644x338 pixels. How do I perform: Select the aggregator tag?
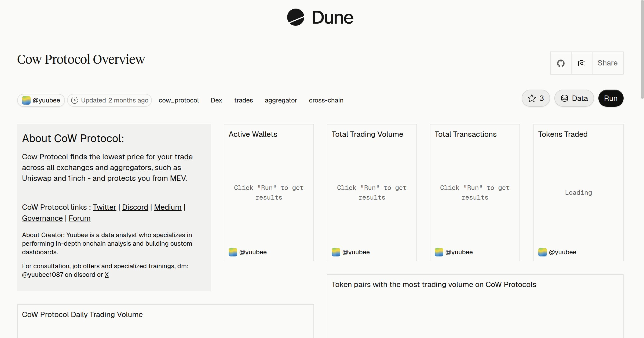pyautogui.click(x=281, y=100)
